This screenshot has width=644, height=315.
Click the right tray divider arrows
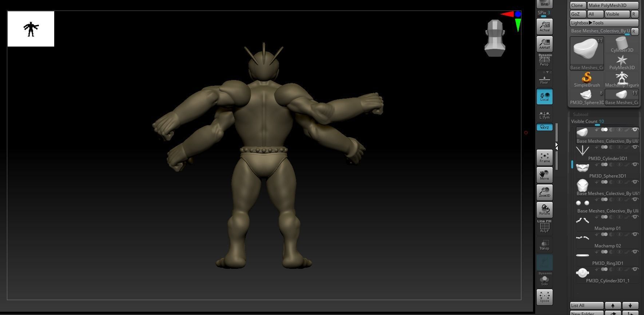556,146
